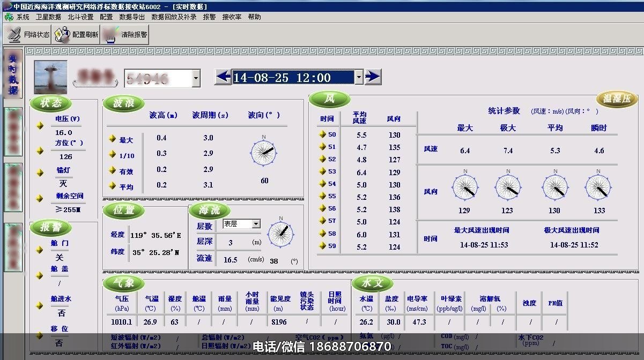Click the 最大 wind direction compass 129

tap(464, 187)
